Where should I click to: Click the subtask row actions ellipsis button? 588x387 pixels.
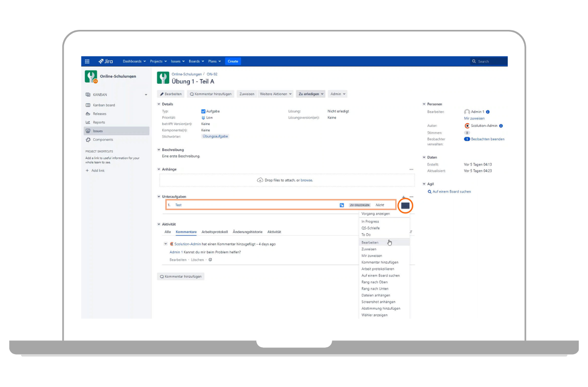[405, 205]
